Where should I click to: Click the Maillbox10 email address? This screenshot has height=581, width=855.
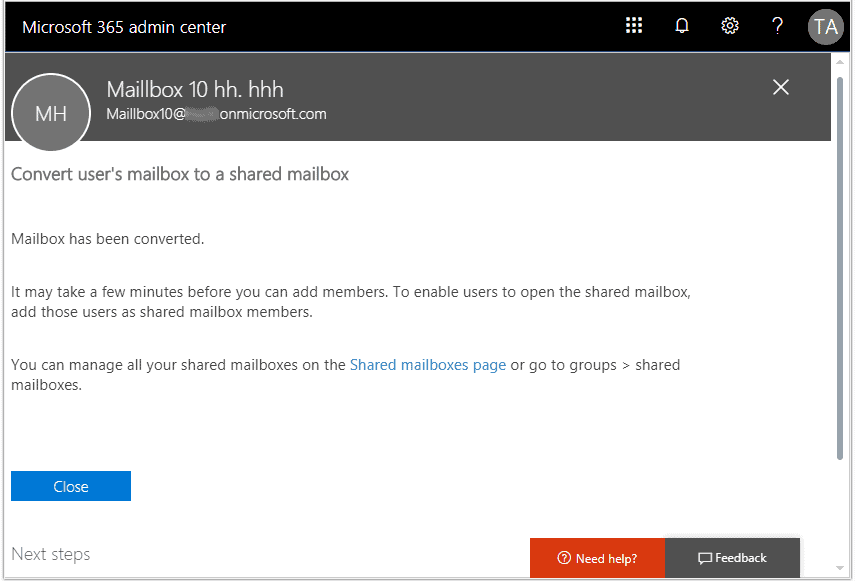pyautogui.click(x=217, y=114)
